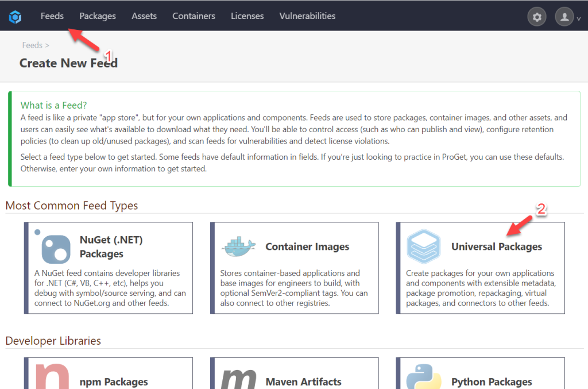Viewport: 588px width, 389px height.
Task: Select the Licenses navigation item
Action: point(247,16)
